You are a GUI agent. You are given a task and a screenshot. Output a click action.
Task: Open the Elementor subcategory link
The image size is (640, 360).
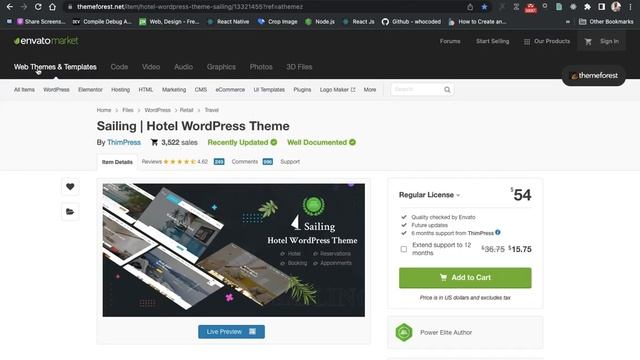[x=90, y=89]
